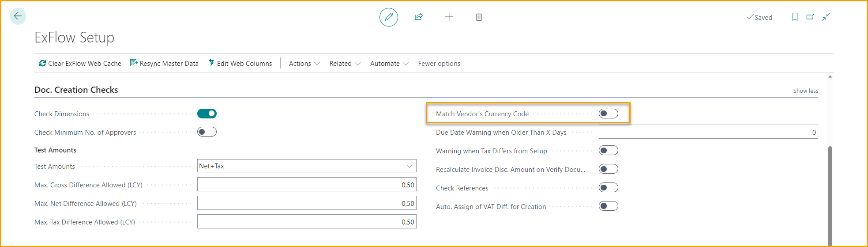Image resolution: width=868 pixels, height=247 pixels.
Task: Expand the Actions menu
Action: pyautogui.click(x=304, y=64)
